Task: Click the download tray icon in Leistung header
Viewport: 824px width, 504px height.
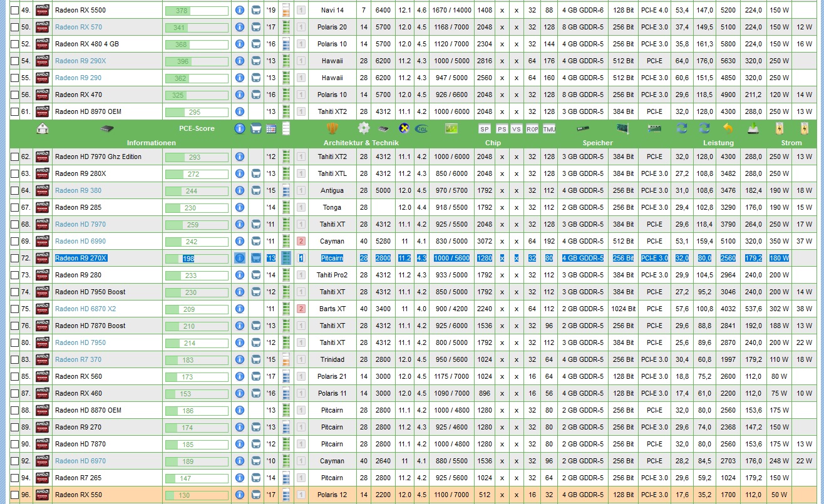Action: pyautogui.click(x=753, y=128)
